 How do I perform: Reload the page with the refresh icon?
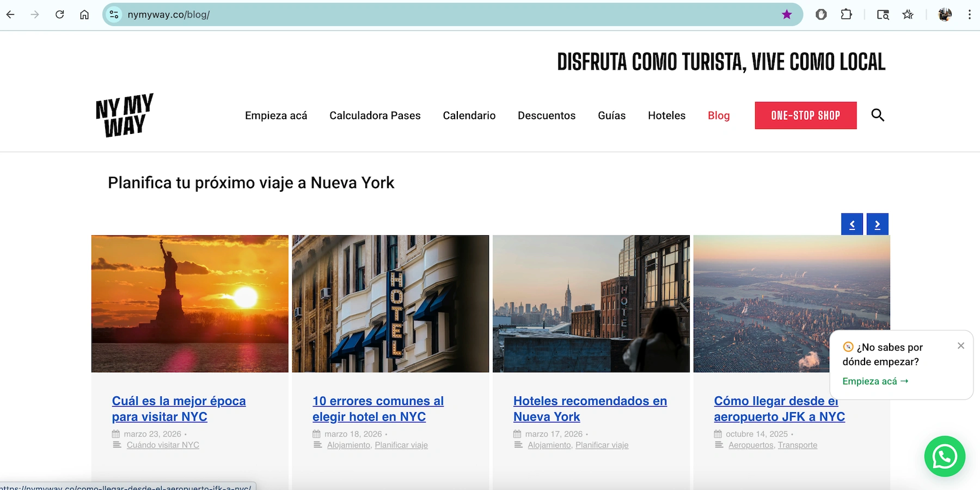(60, 15)
